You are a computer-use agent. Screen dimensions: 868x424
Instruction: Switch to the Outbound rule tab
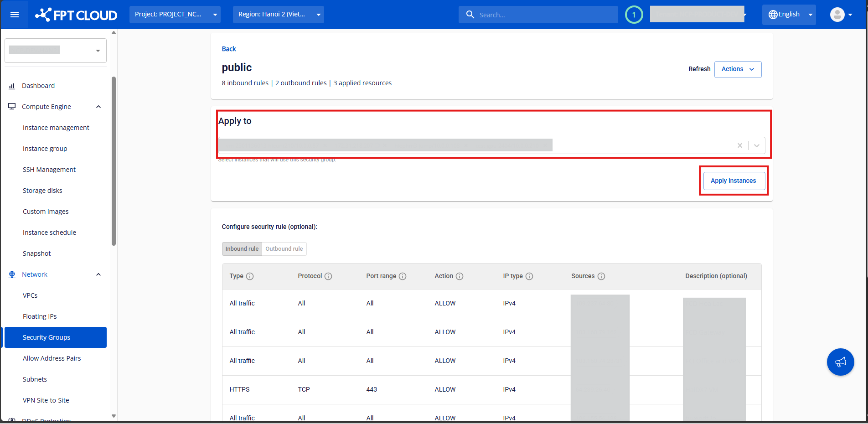(284, 249)
